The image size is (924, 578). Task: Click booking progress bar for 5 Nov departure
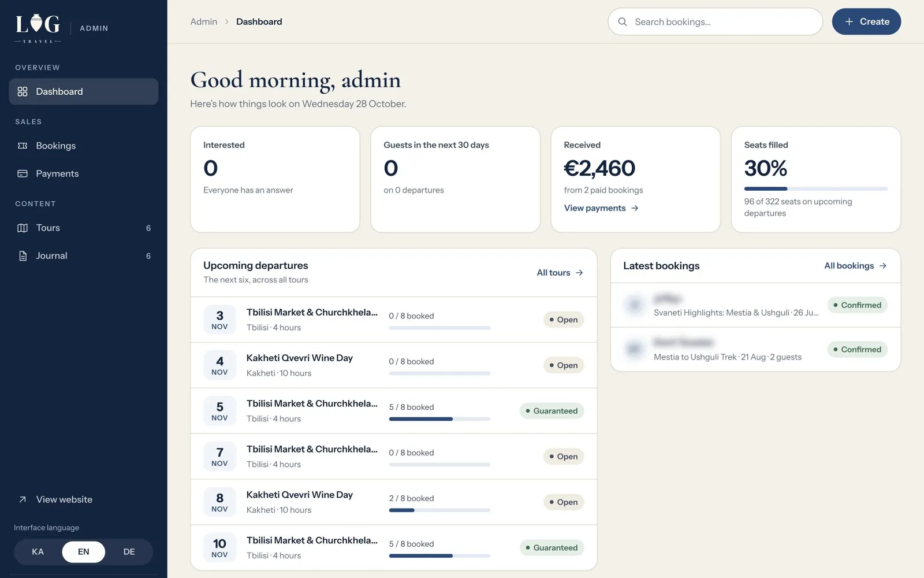(439, 419)
